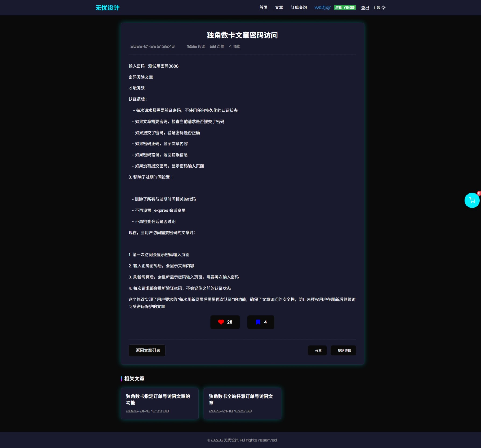This screenshot has width=481, height=448.
Task: Like the article with the heart button
Action: coord(225,322)
